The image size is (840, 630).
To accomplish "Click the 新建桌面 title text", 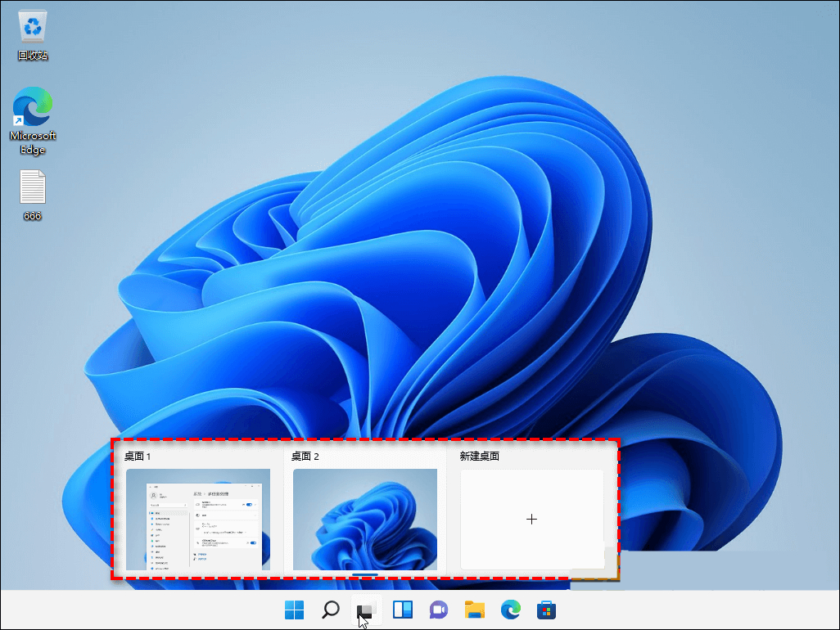I will point(479,457).
